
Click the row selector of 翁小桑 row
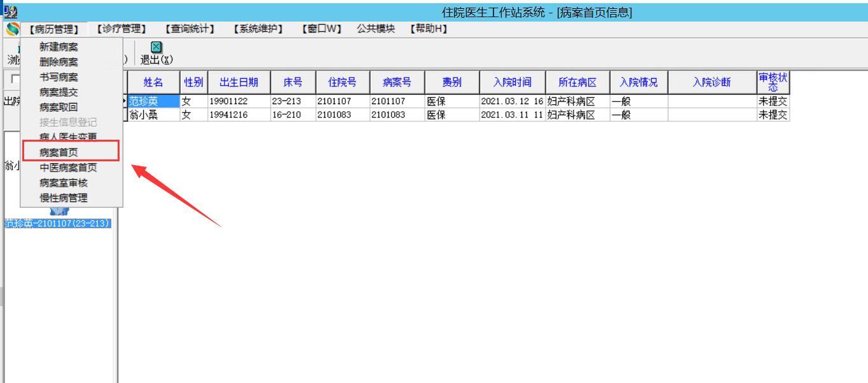(125, 115)
